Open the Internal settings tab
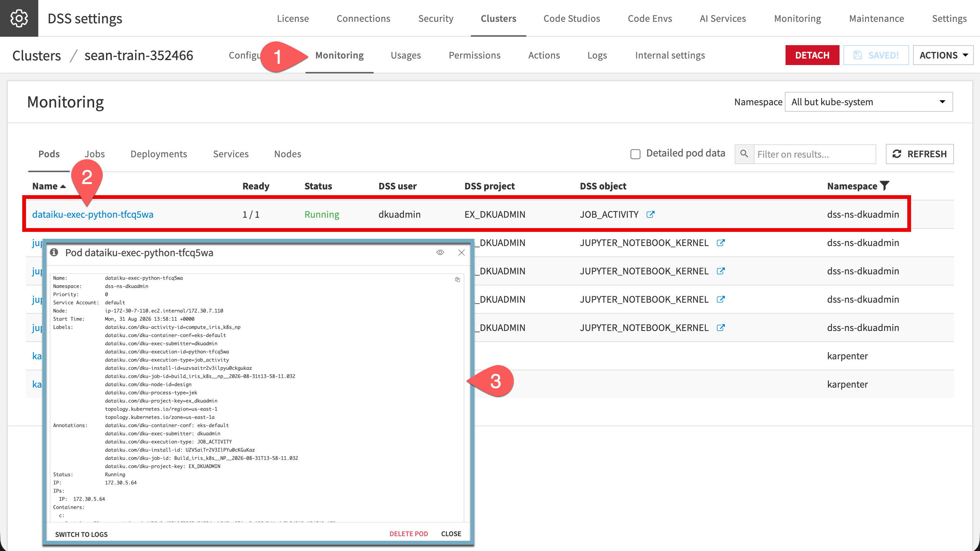Image resolution: width=980 pixels, height=551 pixels. coord(670,55)
